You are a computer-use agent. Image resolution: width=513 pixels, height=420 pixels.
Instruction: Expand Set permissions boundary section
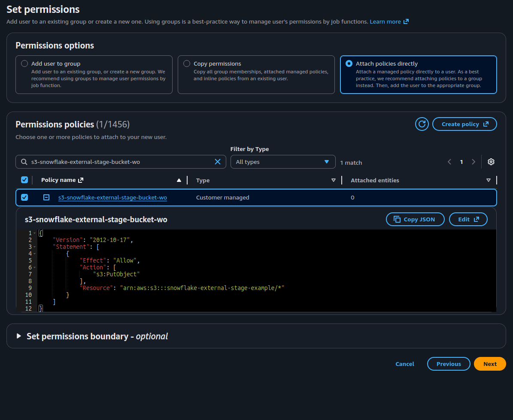point(19,336)
